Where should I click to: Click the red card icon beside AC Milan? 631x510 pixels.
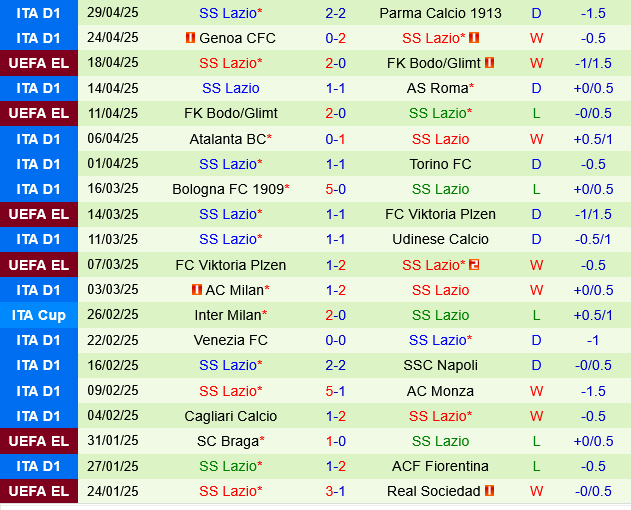(196, 290)
